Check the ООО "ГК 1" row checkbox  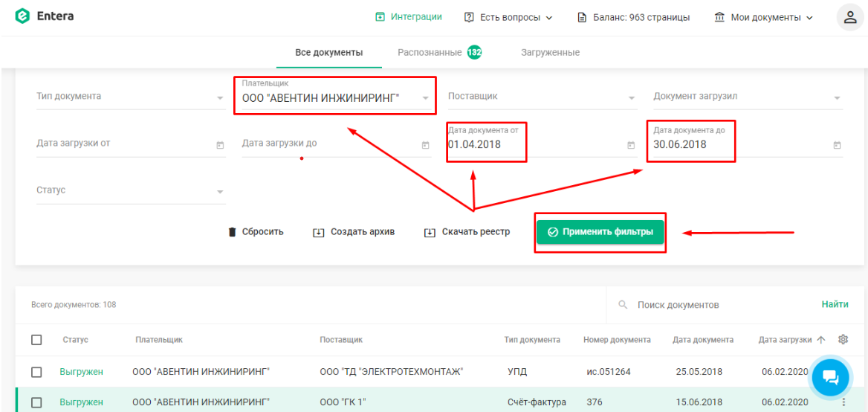point(36,402)
